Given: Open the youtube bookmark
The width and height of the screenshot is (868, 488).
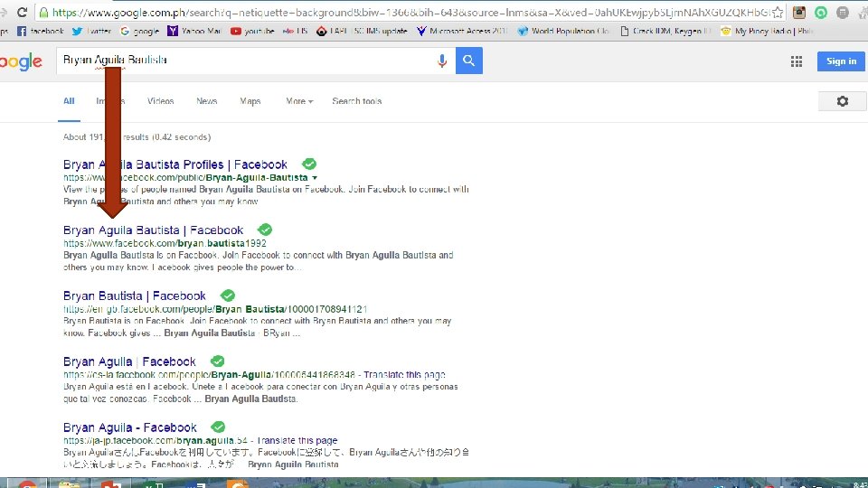Looking at the screenshot, I should tap(252, 31).
